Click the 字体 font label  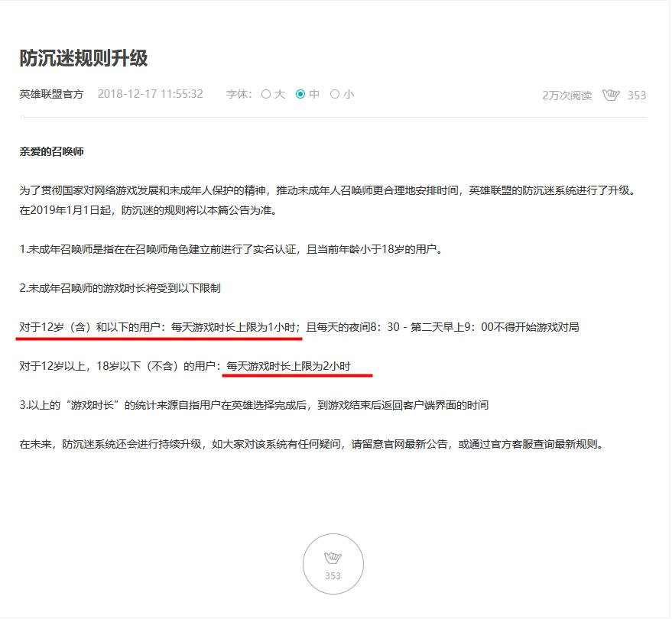(x=241, y=95)
